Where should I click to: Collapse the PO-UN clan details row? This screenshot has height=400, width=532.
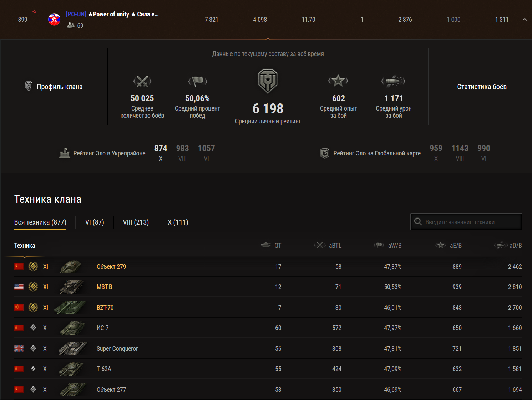525,20
